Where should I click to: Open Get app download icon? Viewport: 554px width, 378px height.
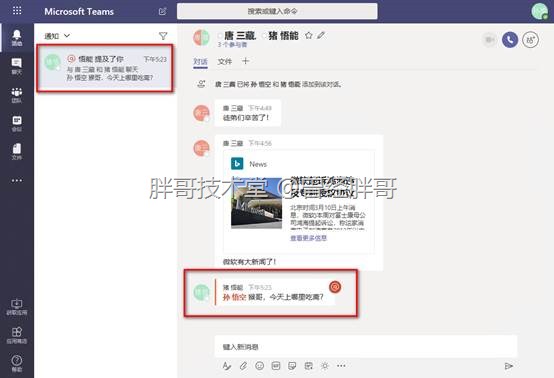(x=17, y=307)
